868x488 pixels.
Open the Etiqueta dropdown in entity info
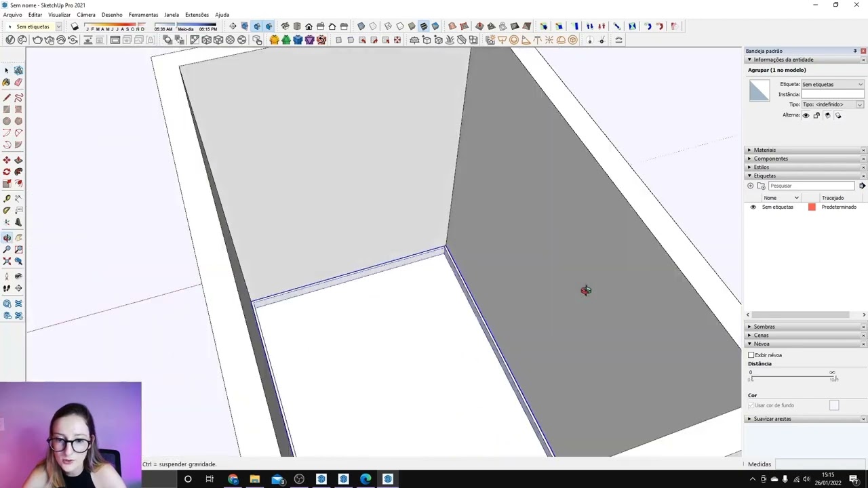[833, 85]
